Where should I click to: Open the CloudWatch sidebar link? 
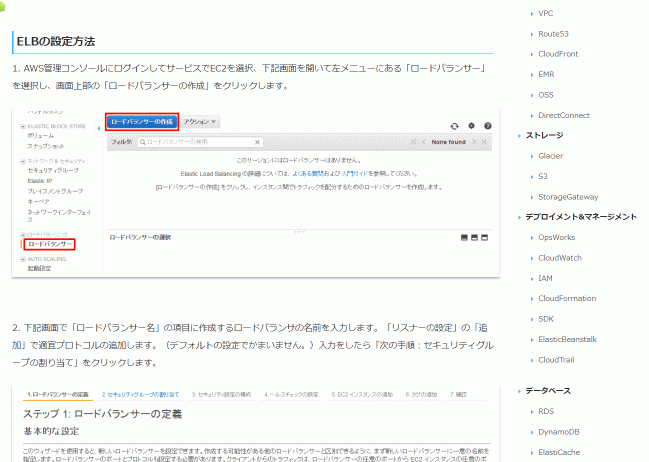[x=560, y=258]
